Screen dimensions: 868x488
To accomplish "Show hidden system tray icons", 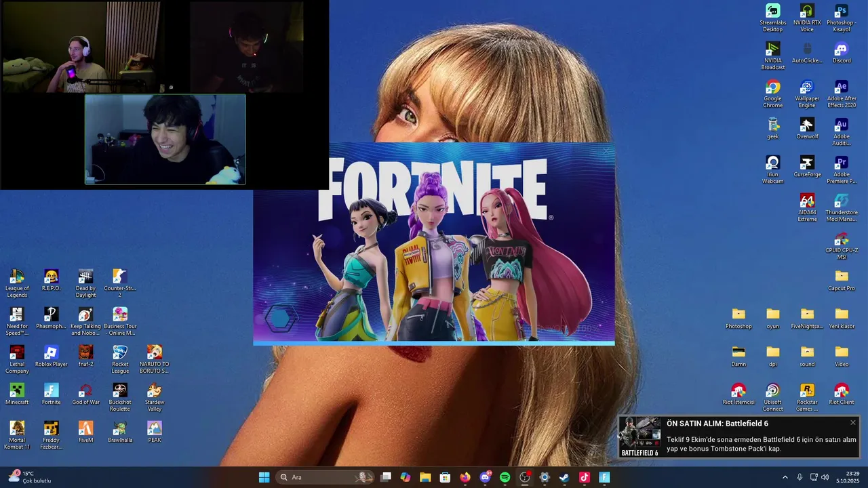I will click(x=785, y=477).
